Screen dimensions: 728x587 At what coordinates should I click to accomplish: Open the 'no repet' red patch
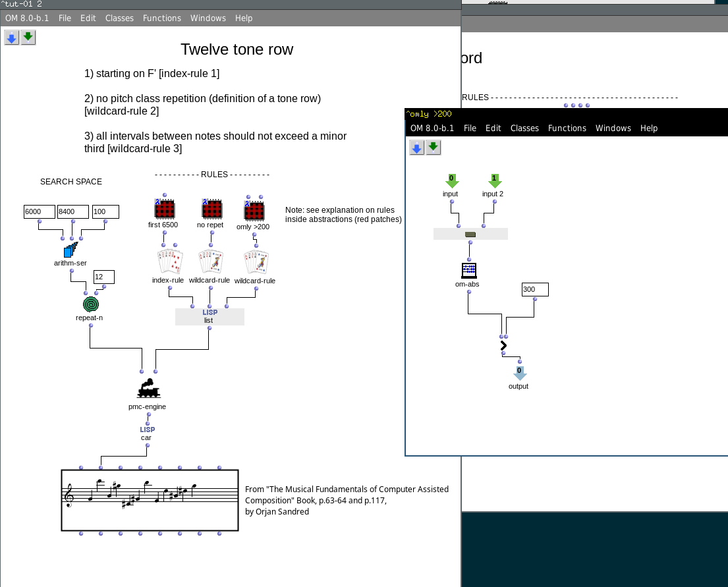click(210, 210)
